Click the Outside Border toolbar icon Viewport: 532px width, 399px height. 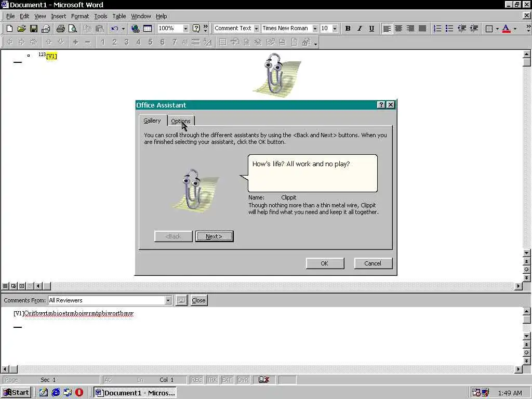(x=489, y=29)
